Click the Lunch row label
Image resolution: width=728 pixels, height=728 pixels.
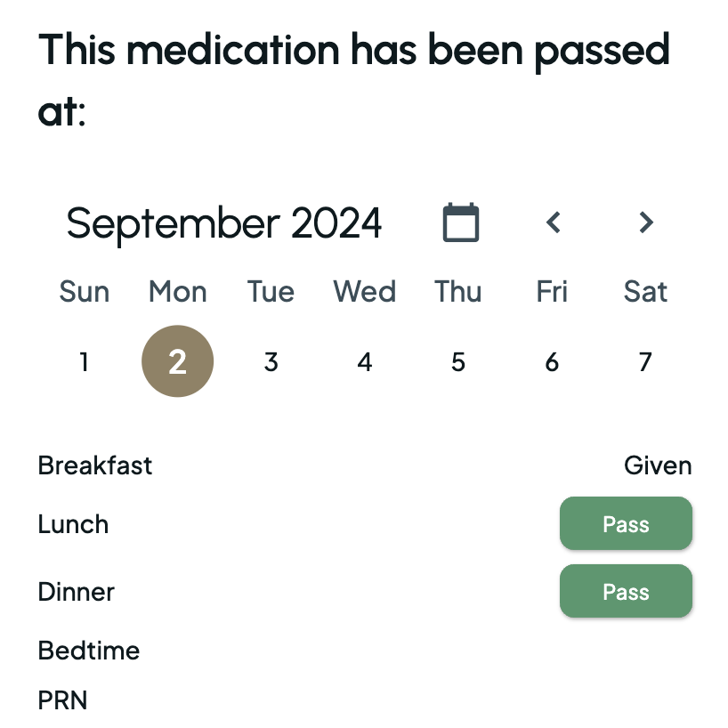point(73,524)
